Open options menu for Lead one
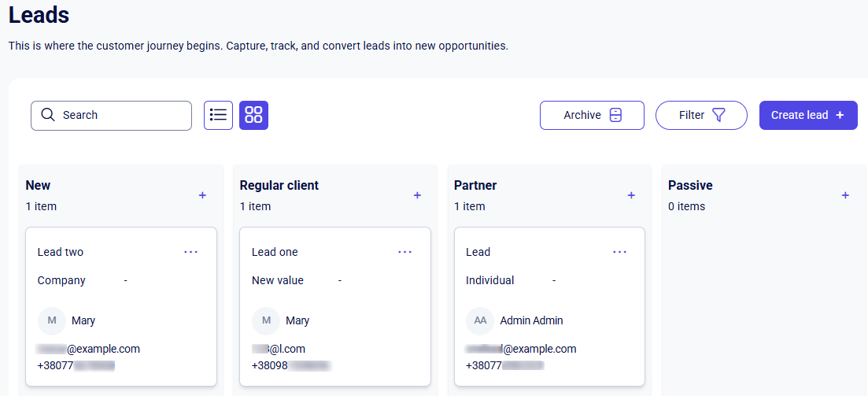Screen dimensions: 868x396 coord(404,252)
